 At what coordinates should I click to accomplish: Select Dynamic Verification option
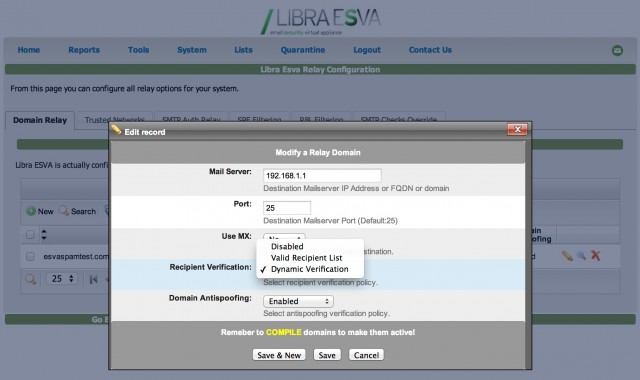click(x=309, y=269)
